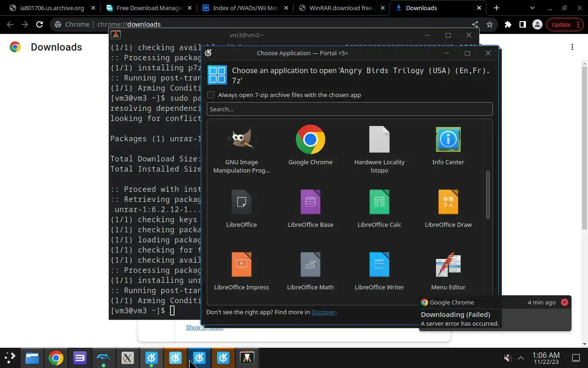
Task: Click the Downloading (Failed) notification text
Action: tap(455, 315)
